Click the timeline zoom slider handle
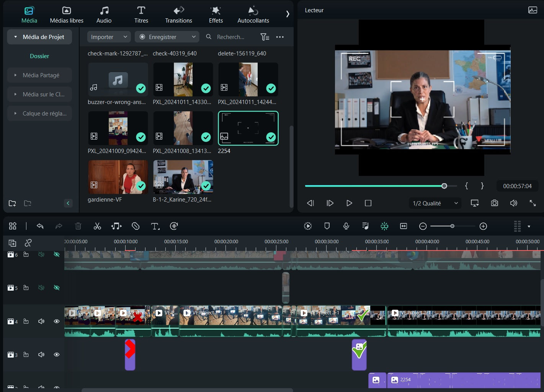Screen dimensions: 544x392 tap(452, 226)
